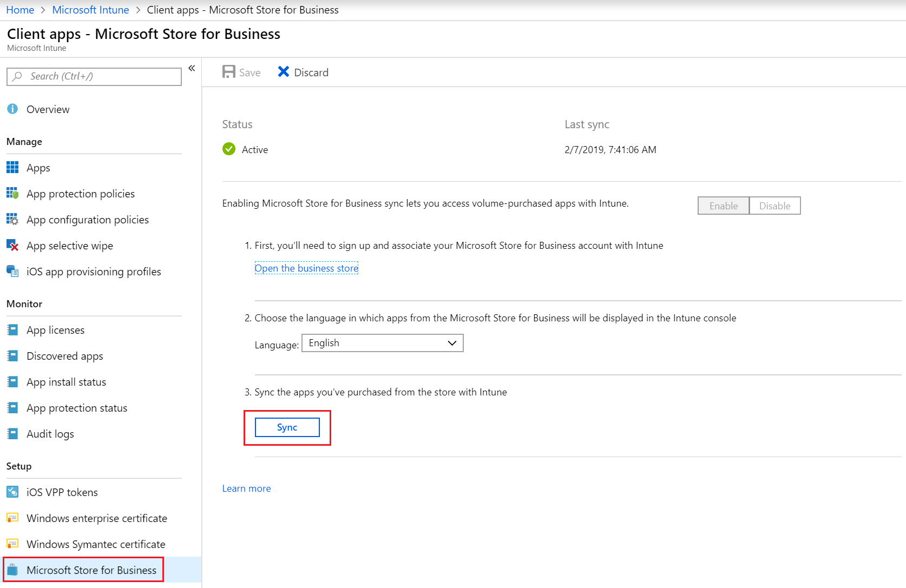The height and width of the screenshot is (588, 906).
Task: Click the App protection policies icon
Action: coord(12,194)
